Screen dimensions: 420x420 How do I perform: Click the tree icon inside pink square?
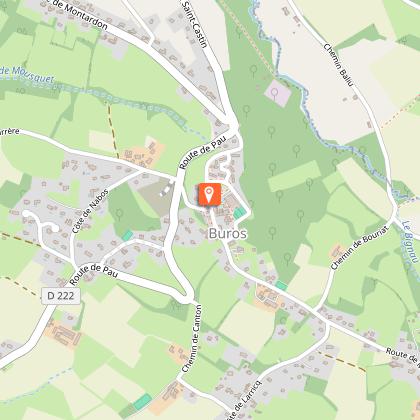275,94
